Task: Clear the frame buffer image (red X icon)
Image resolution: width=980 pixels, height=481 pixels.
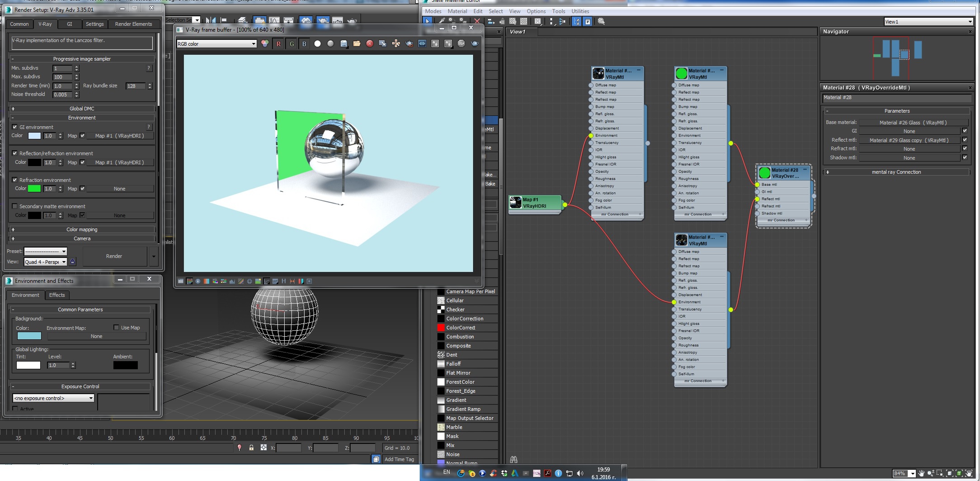Action: [x=370, y=44]
